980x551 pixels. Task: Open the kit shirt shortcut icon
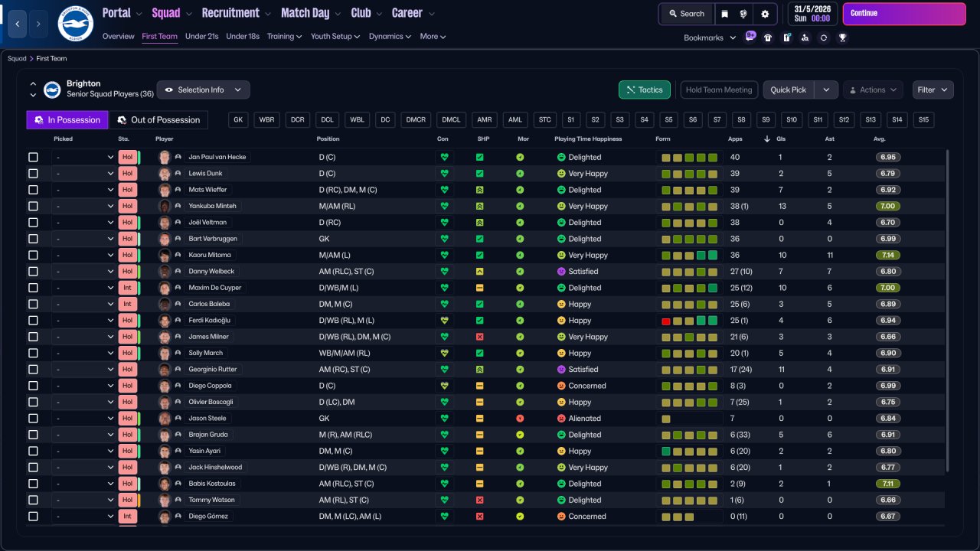(768, 37)
